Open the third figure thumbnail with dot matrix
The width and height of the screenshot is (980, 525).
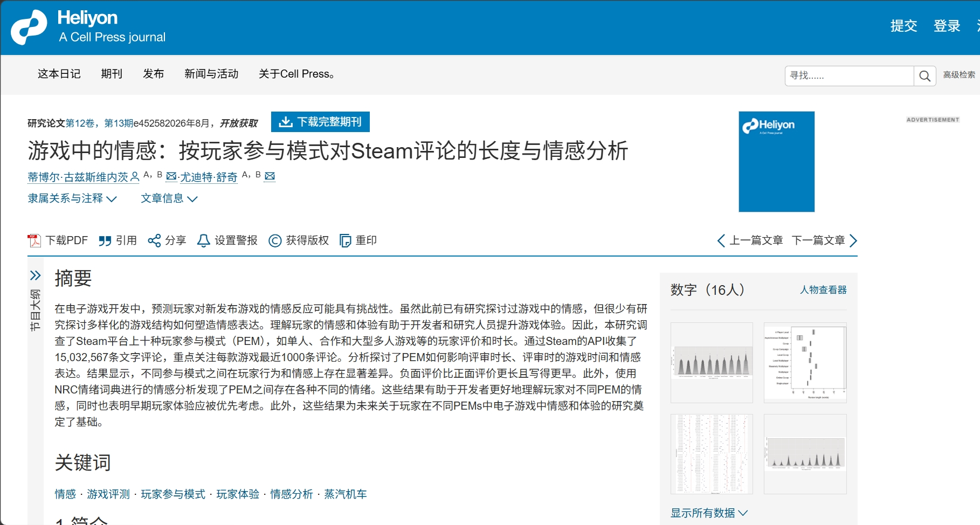pyautogui.click(x=712, y=454)
